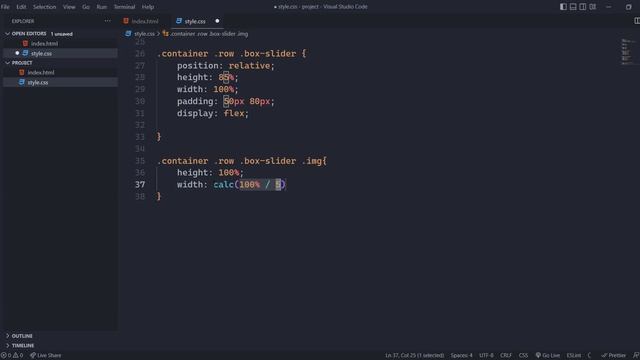The image size is (640, 360).
Task: Click CSS language mode selector
Action: pyautogui.click(x=523, y=355)
